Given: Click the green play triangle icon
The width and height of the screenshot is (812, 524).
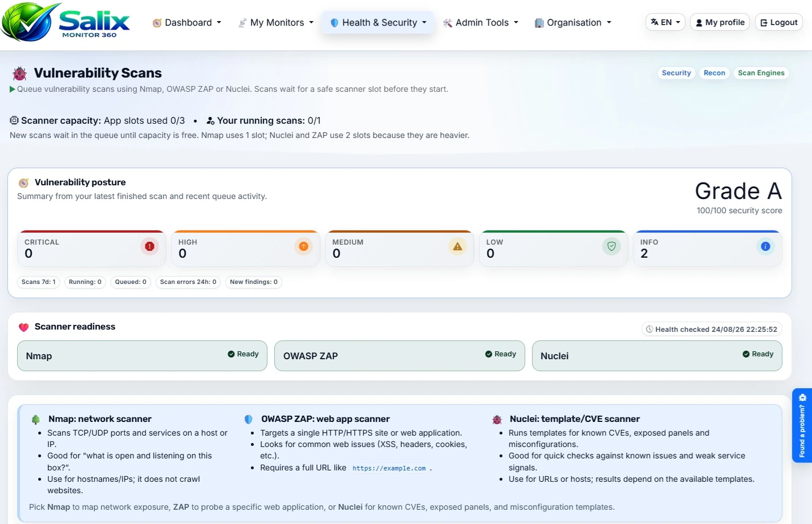Looking at the screenshot, I should point(13,89).
